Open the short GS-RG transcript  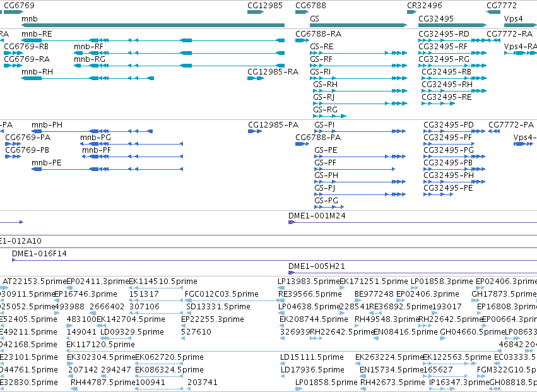[x=329, y=116]
